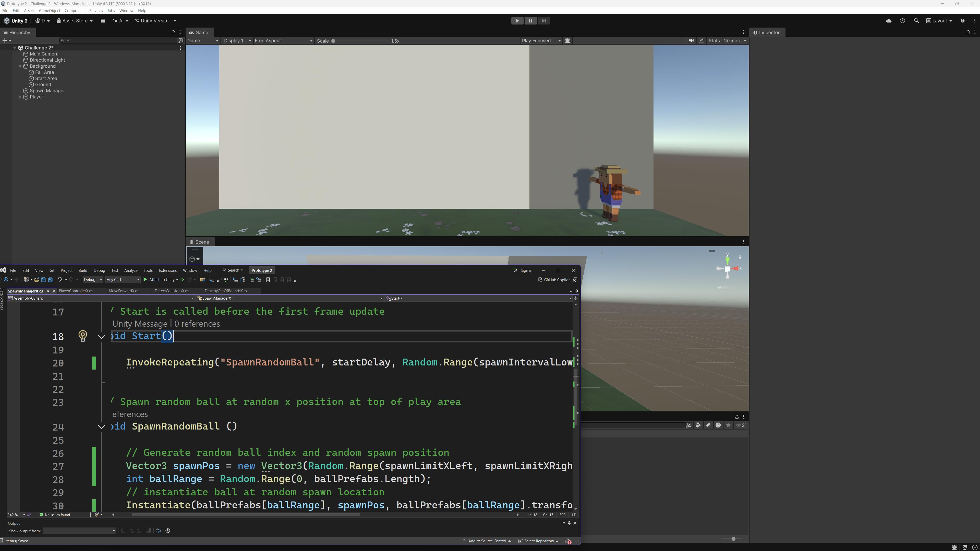Open the GameObject menu
This screenshot has width=980, height=551.
click(50, 11)
